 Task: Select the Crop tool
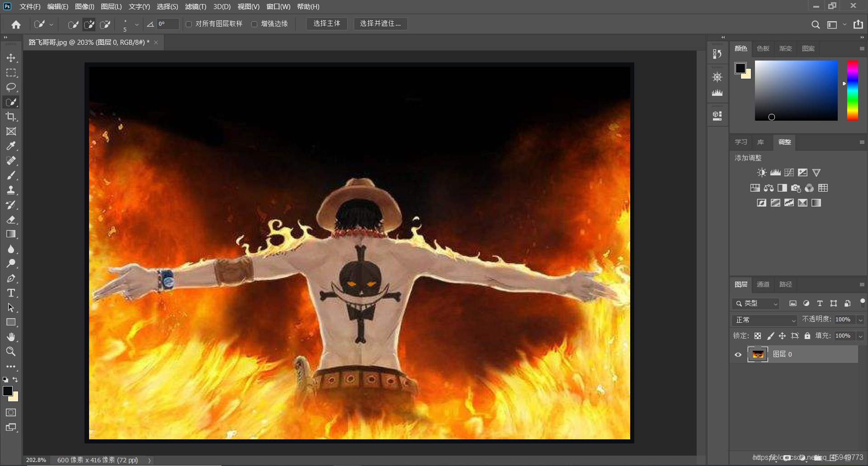(11, 117)
